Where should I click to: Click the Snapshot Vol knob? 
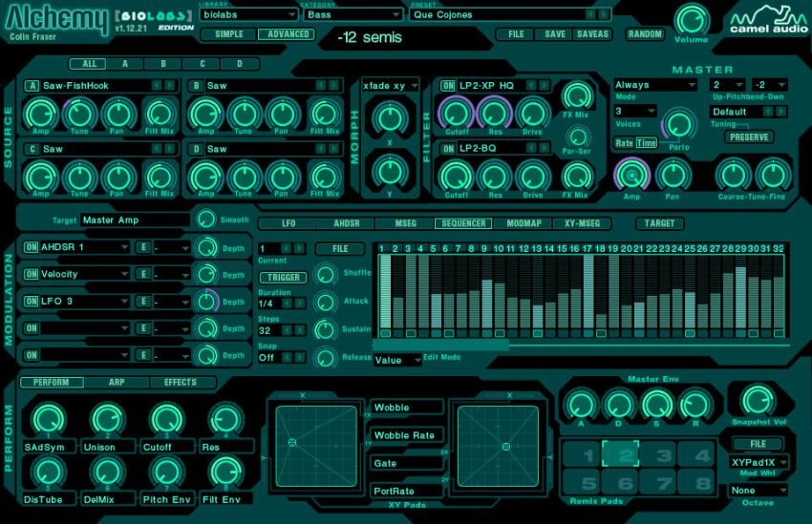coord(758,400)
